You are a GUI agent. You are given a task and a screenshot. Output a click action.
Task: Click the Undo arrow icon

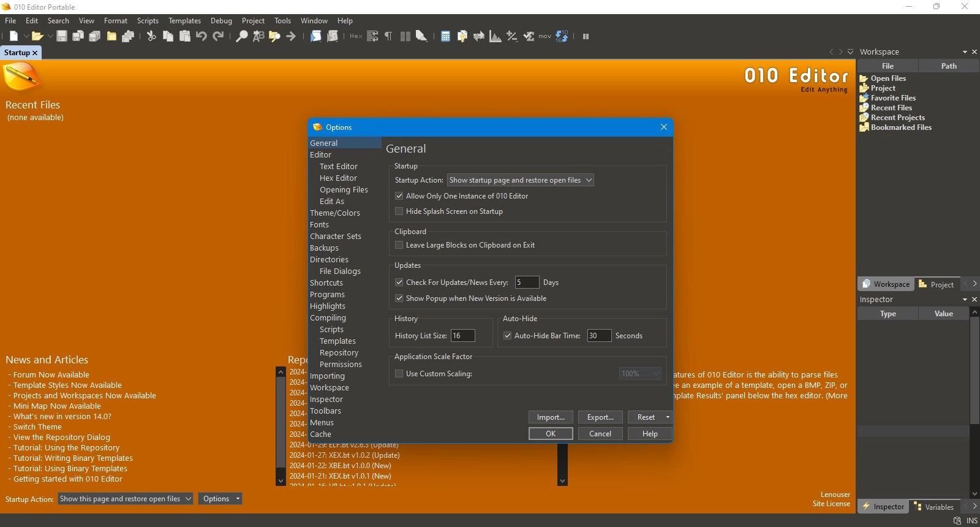tap(201, 36)
